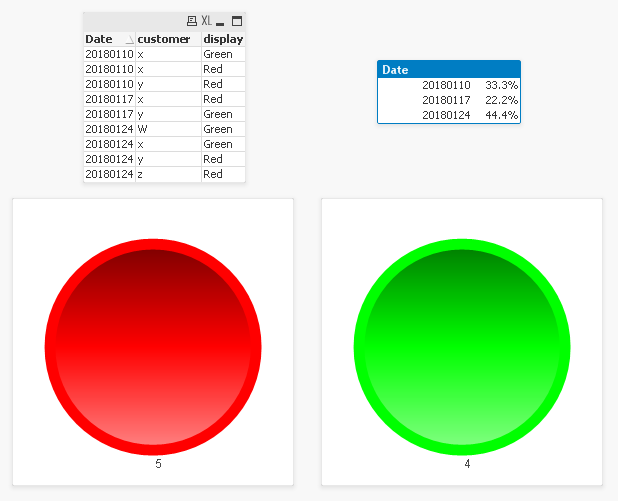Screen dimensions: 618x501
Task: Click Green in the 20180124 x row
Action: click(x=223, y=144)
